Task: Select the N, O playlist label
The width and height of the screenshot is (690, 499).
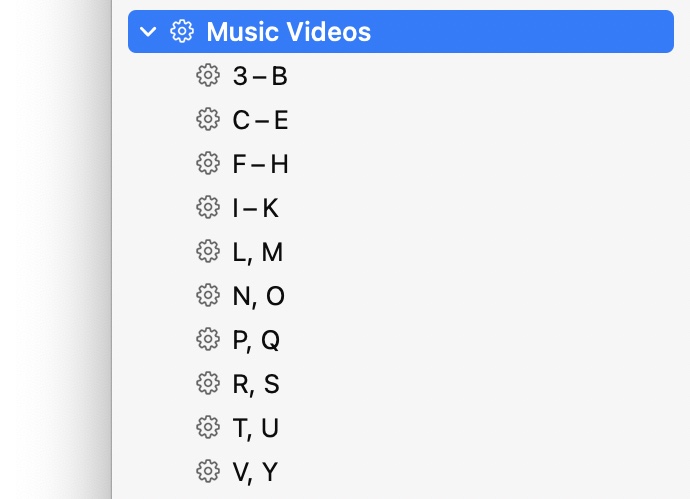Action: click(258, 296)
